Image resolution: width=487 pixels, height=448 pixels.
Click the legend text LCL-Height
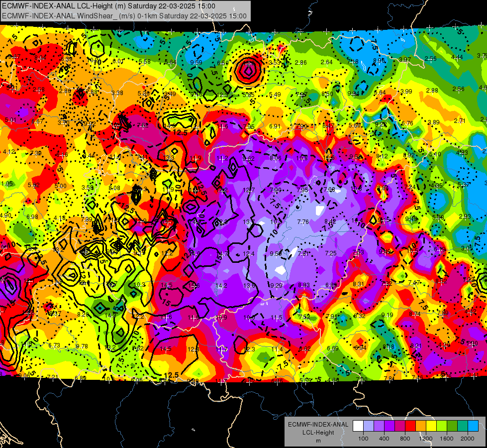pos(318,433)
